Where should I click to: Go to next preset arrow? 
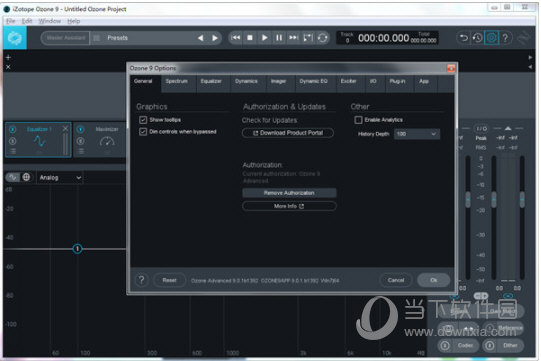(x=215, y=38)
